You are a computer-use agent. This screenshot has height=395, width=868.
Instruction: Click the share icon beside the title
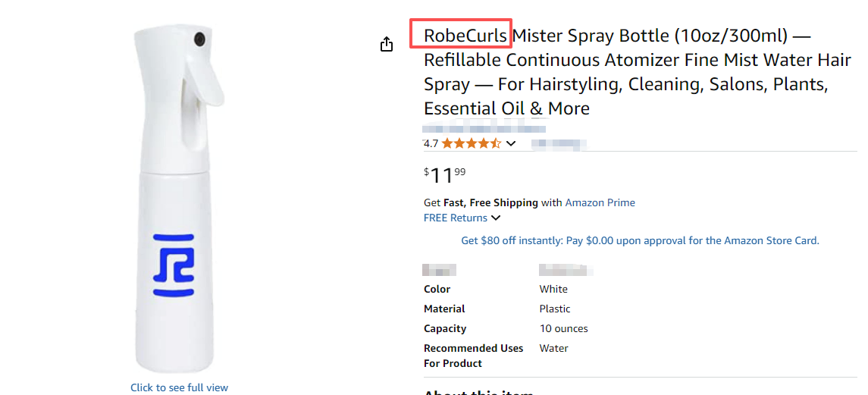pyautogui.click(x=387, y=44)
